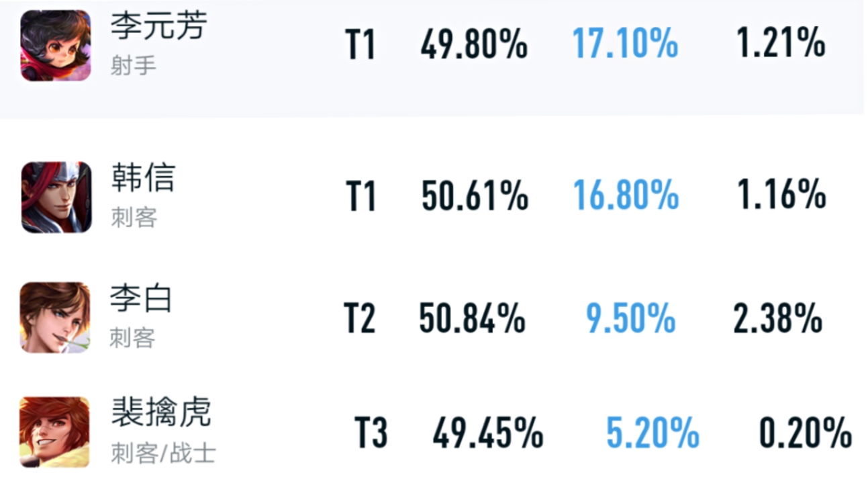
Task: Click 射手 role label under 李元芳
Action: coord(133,66)
